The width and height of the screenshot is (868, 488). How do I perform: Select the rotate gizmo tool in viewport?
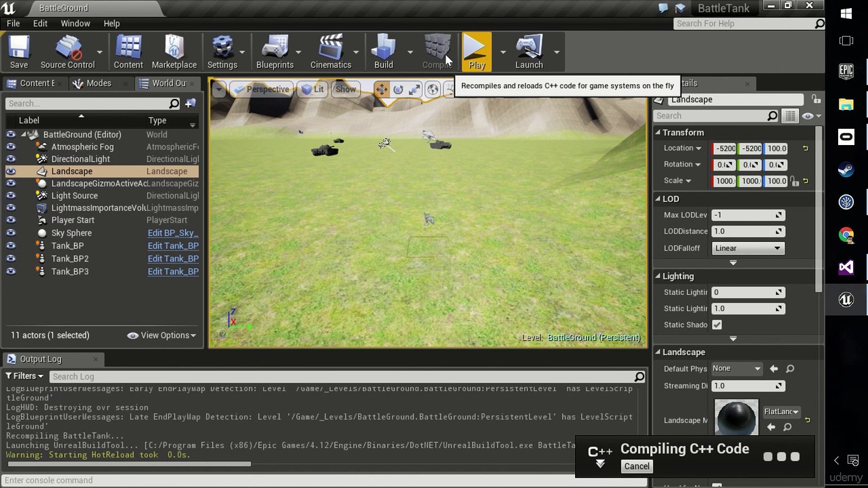click(x=398, y=89)
